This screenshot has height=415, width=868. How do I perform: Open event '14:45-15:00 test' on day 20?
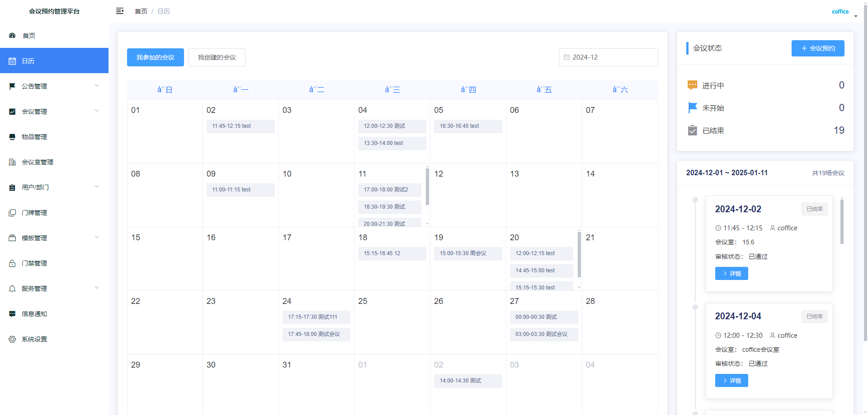542,270
